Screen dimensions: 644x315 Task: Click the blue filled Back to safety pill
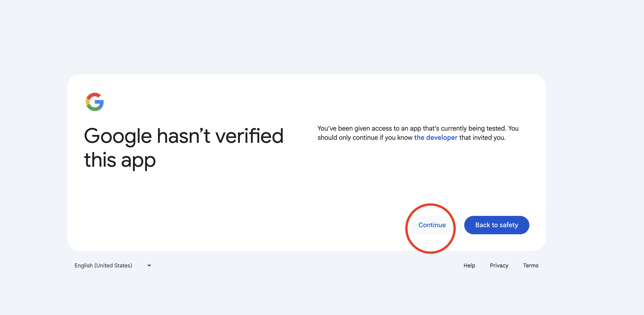pos(496,225)
